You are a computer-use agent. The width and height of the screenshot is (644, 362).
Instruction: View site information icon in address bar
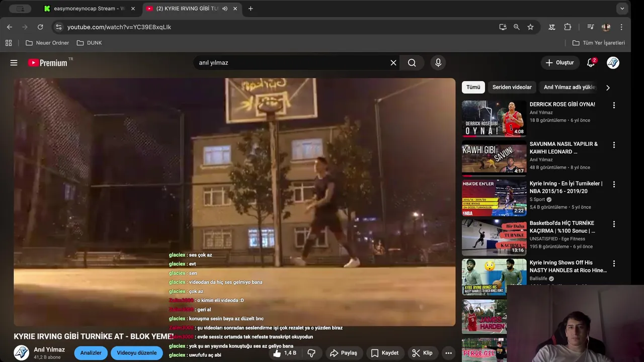[x=58, y=27]
